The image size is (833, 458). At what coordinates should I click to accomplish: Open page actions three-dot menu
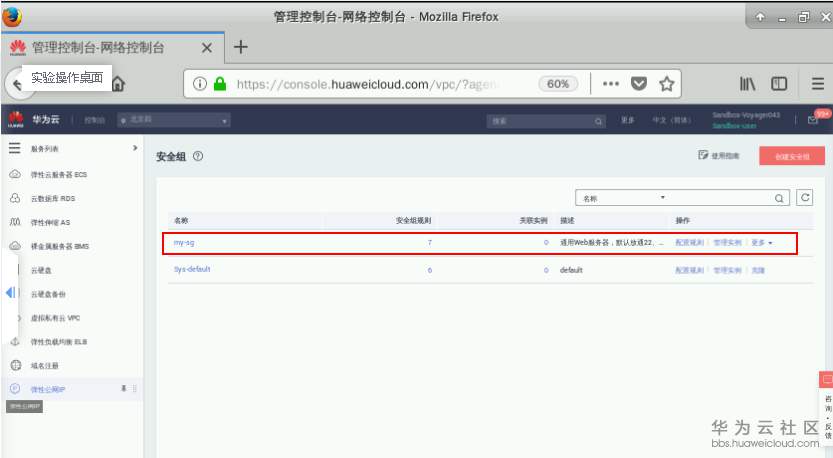point(611,83)
